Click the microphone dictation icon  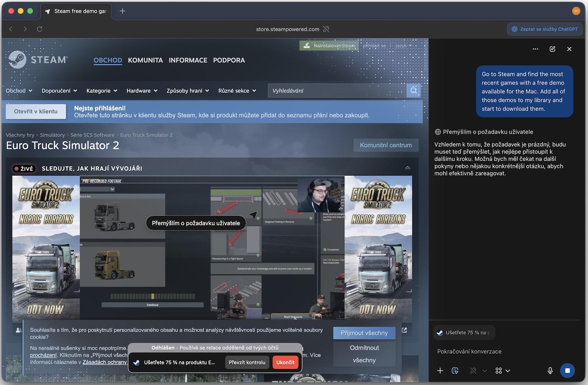(x=550, y=371)
